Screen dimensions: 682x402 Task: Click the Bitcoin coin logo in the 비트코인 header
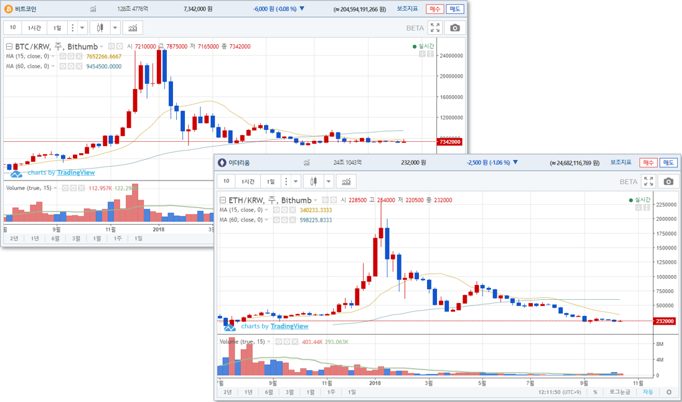point(8,9)
